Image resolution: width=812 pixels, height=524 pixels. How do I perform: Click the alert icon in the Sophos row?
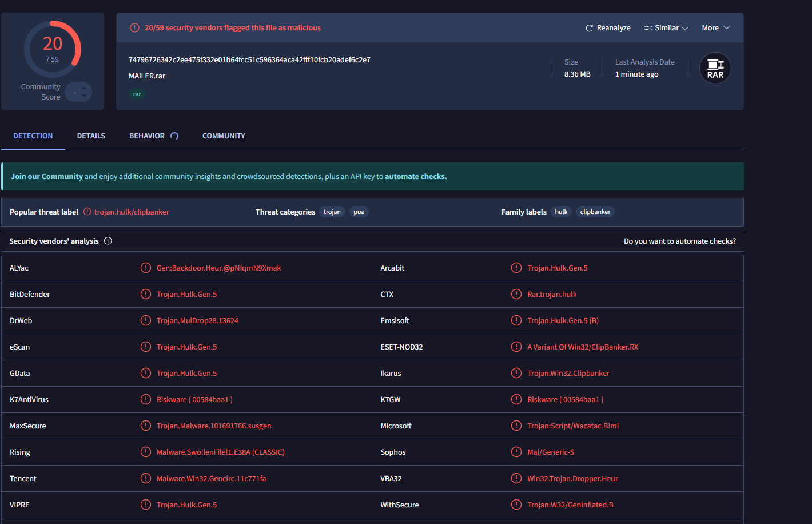516,452
